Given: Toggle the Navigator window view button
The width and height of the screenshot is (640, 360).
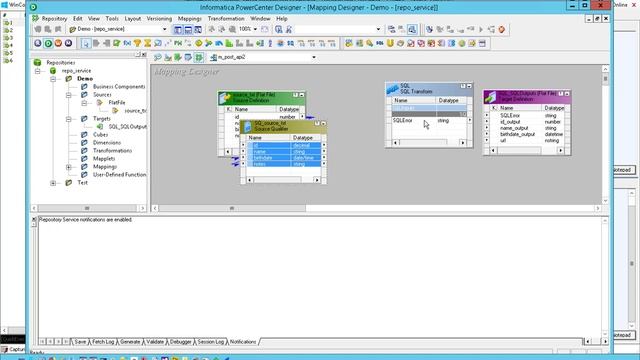Looking at the screenshot, I should [178, 29].
